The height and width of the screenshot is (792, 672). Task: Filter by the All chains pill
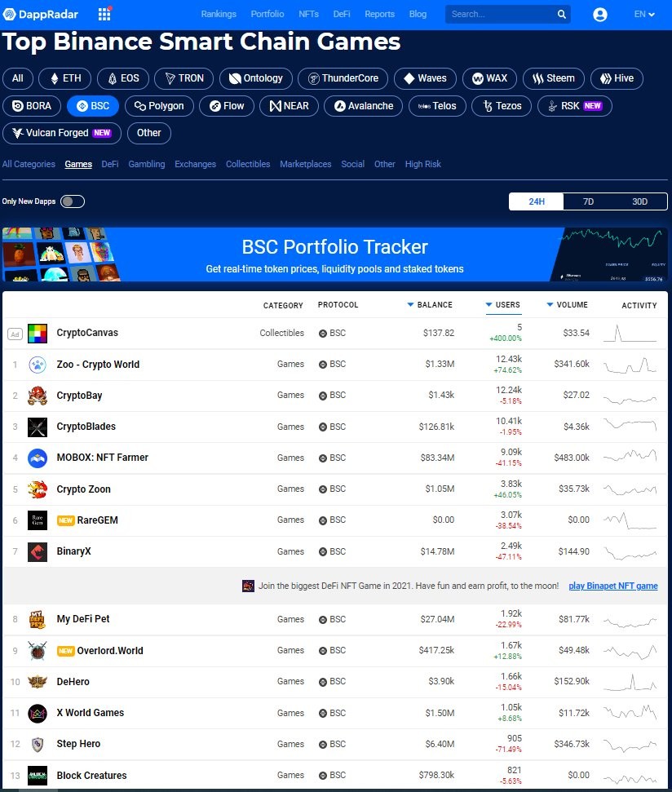[18, 78]
